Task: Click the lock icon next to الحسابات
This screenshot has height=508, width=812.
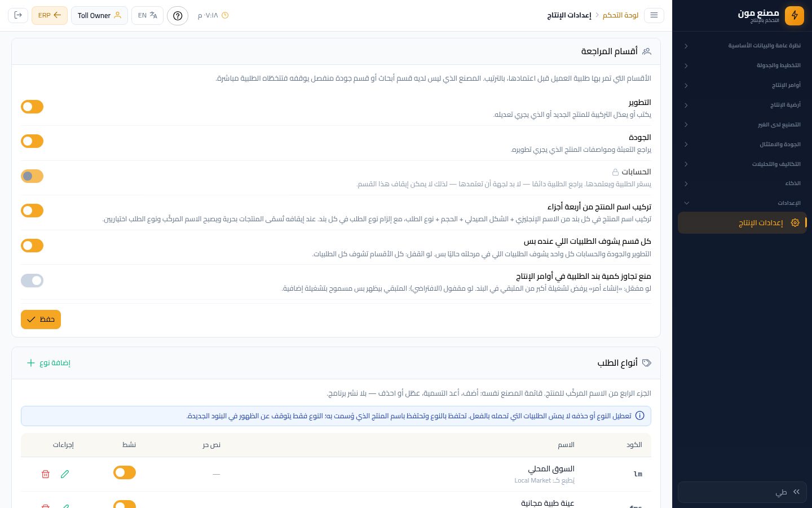Action: [x=615, y=172]
